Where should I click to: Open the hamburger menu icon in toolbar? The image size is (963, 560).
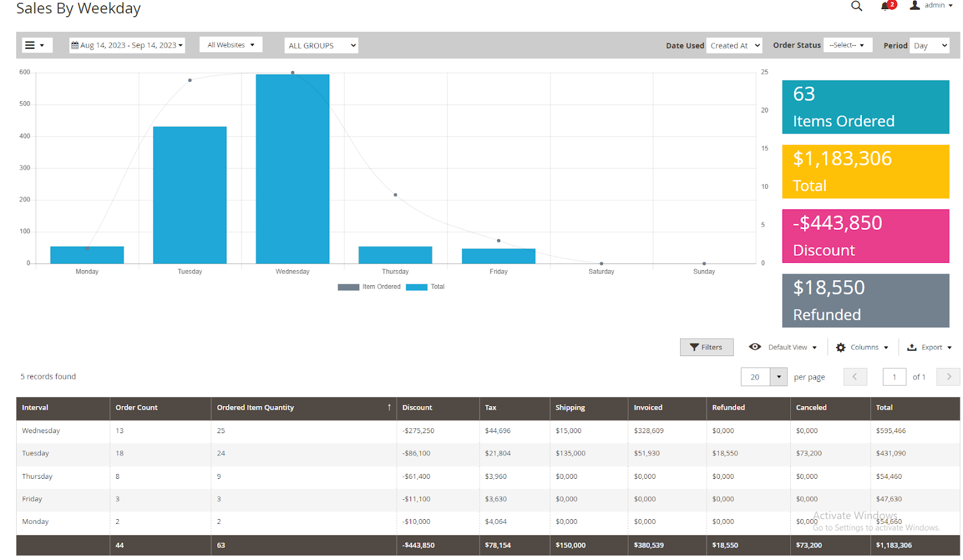pyautogui.click(x=30, y=45)
